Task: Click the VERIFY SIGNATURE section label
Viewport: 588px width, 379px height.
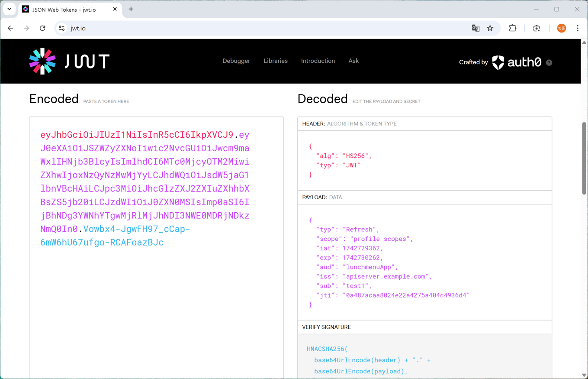Action: [x=327, y=327]
